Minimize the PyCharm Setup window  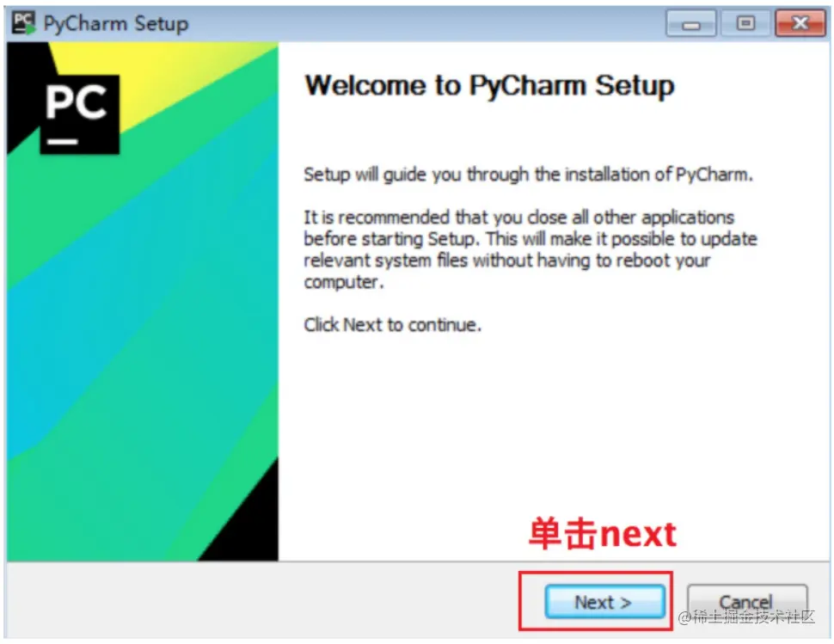point(691,24)
